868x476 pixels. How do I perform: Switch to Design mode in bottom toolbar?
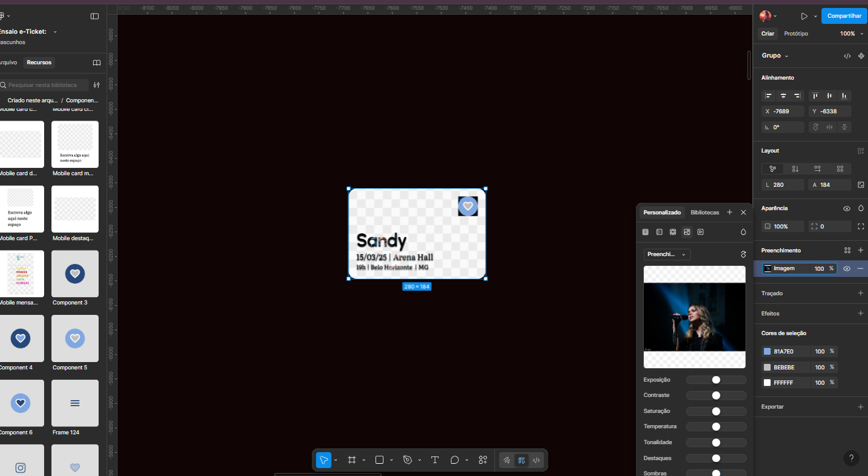tap(521, 460)
